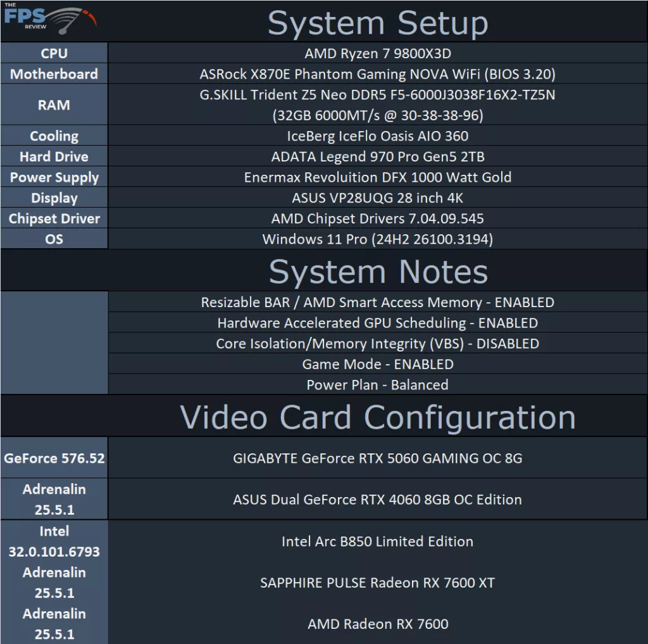The image size is (648, 644).
Task: Select ASRock X870E Phantom Gaming NOVA WiFi cell
Action: [x=378, y=74]
